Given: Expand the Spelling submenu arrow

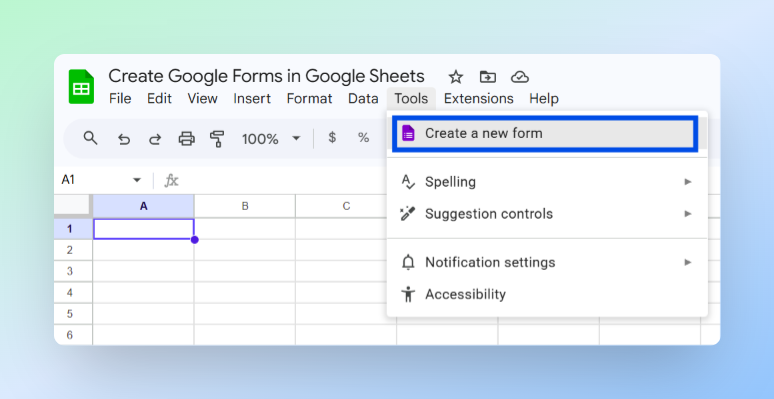Looking at the screenshot, I should pos(688,182).
